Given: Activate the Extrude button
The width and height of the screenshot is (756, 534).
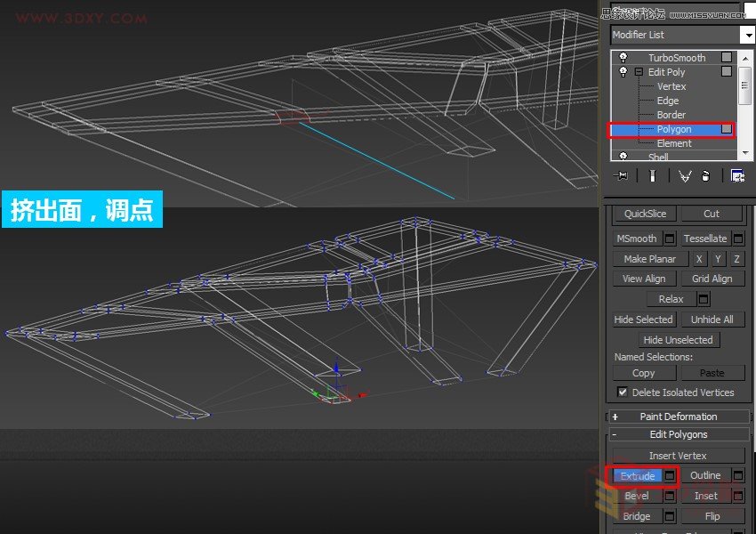Looking at the screenshot, I should click(x=636, y=475).
